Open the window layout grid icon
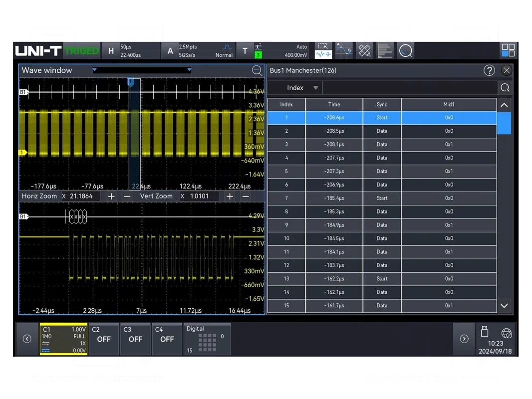 tap(508, 50)
